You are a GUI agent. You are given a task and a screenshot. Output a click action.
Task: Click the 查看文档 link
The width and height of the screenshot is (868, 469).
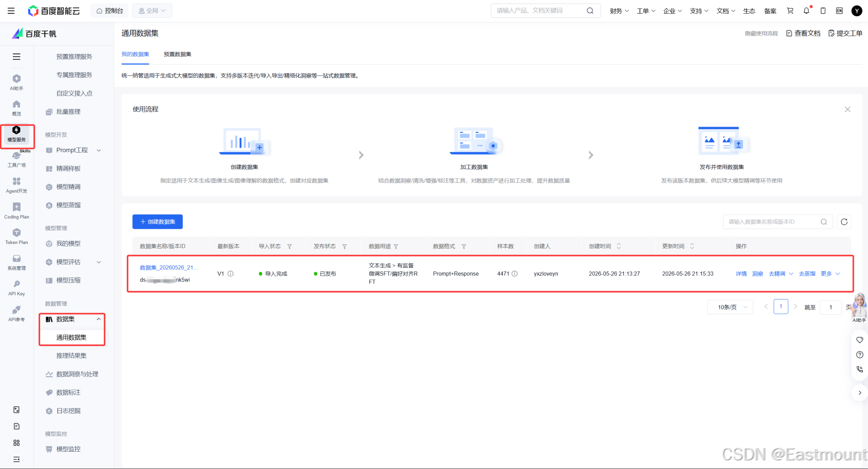[803, 33]
